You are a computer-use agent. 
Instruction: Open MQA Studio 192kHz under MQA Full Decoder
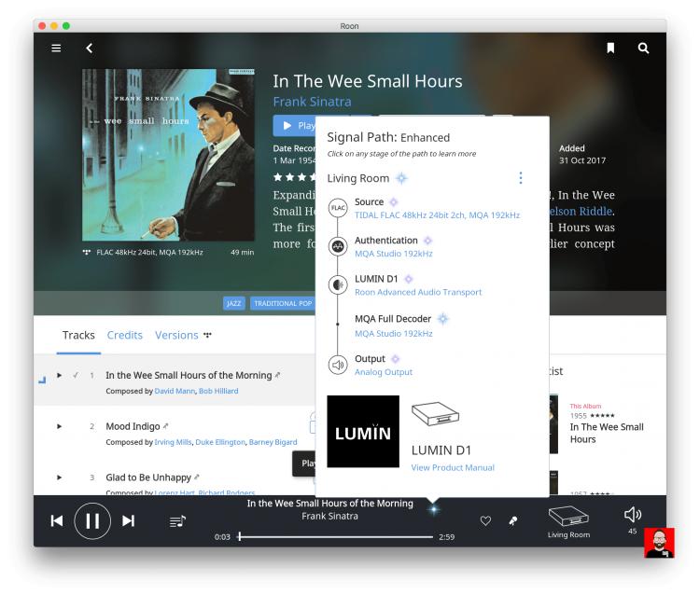pos(393,334)
